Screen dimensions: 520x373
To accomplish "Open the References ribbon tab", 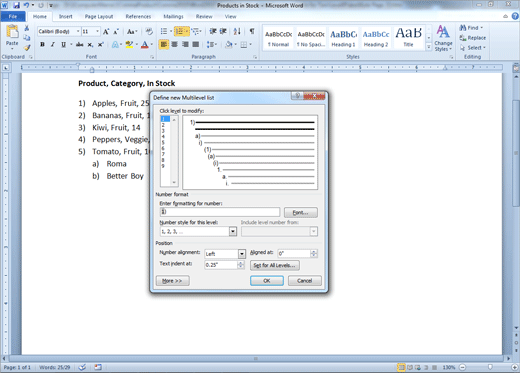I will (138, 16).
